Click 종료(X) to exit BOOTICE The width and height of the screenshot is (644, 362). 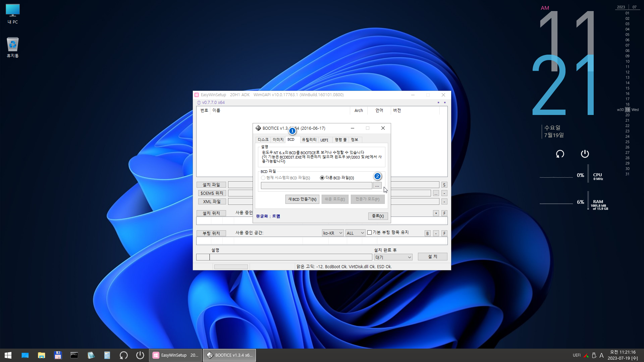(378, 216)
